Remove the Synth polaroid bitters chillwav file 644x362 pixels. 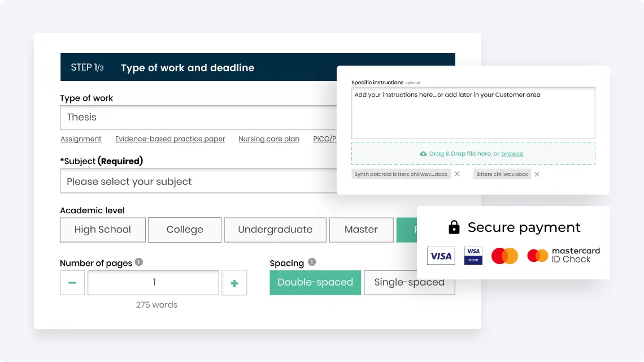[457, 174]
